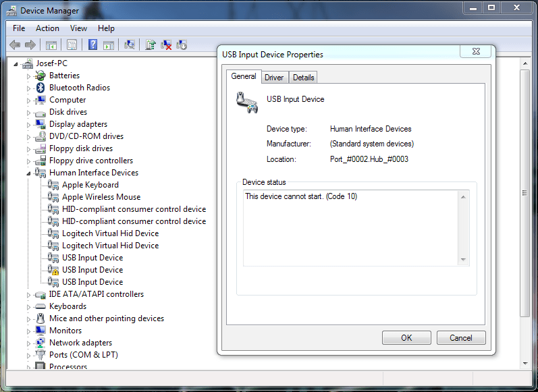
Task: Click the Properties toolbar icon
Action: click(x=72, y=45)
